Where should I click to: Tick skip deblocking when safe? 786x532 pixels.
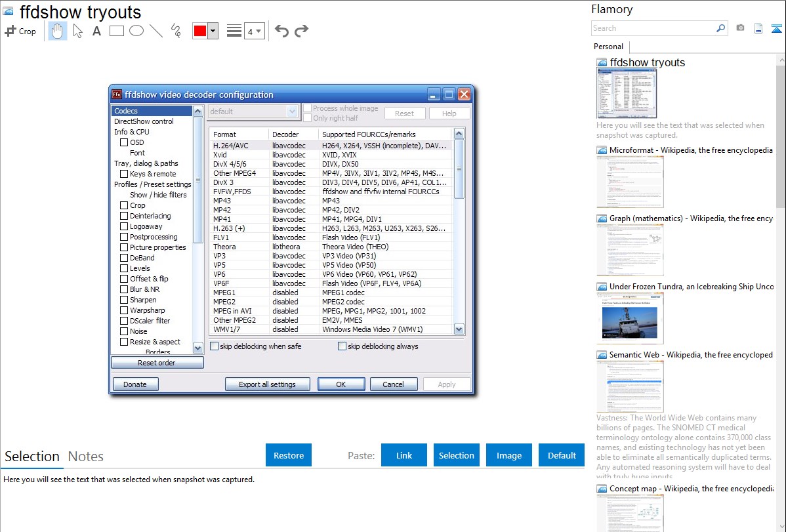tap(215, 346)
